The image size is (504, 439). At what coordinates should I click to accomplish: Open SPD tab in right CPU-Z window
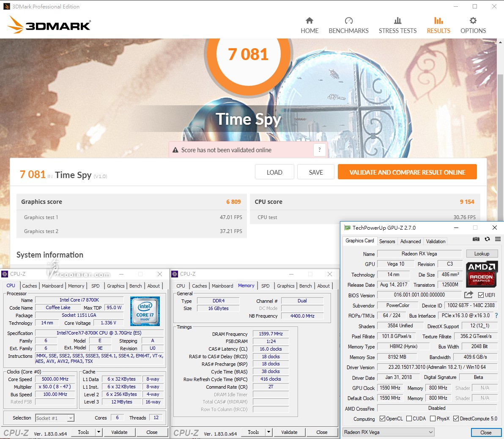[266, 286]
